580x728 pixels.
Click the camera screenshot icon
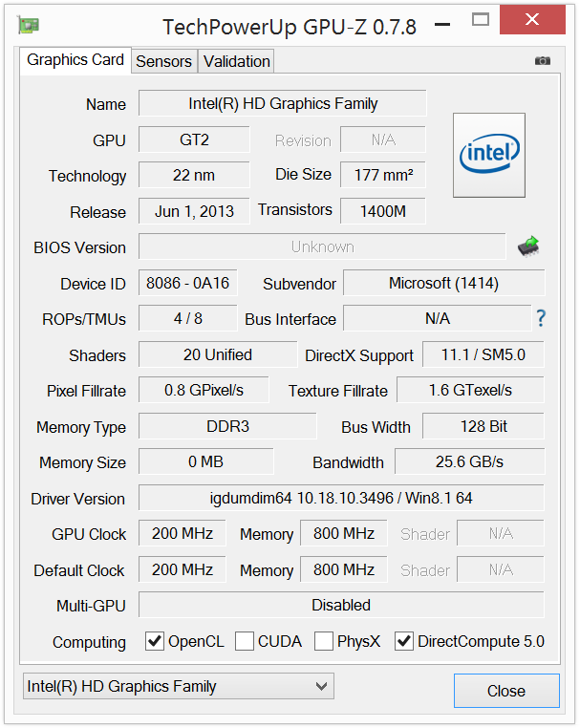point(543,60)
